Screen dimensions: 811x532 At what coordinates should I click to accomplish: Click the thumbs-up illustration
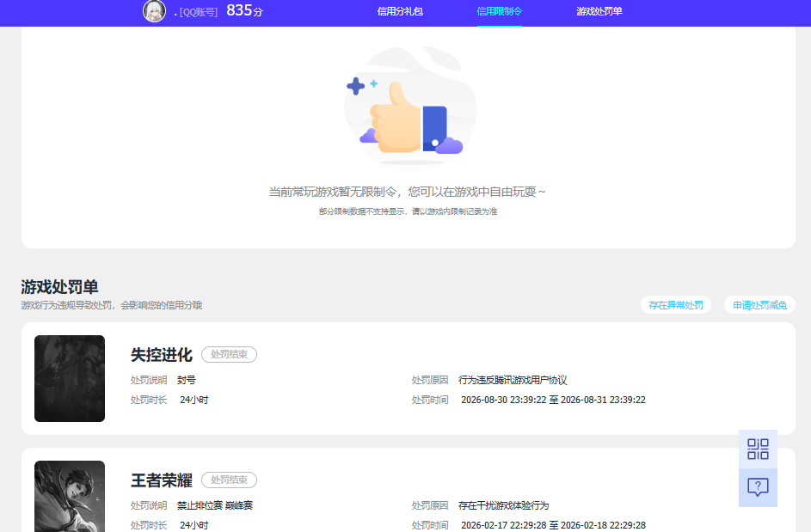click(409, 106)
